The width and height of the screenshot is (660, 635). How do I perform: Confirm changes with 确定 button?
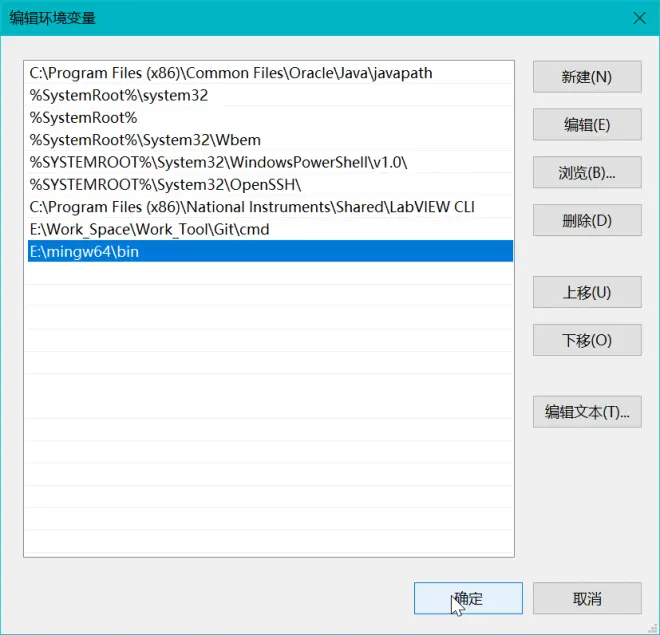tap(468, 598)
